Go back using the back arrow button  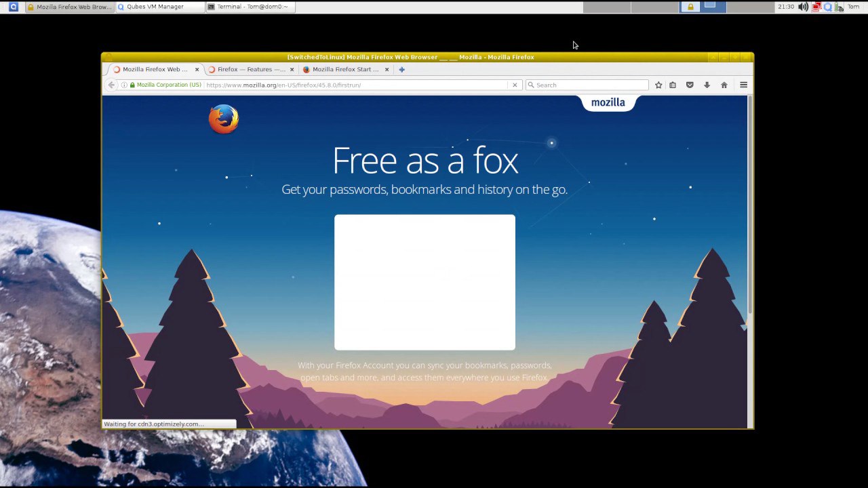point(111,85)
